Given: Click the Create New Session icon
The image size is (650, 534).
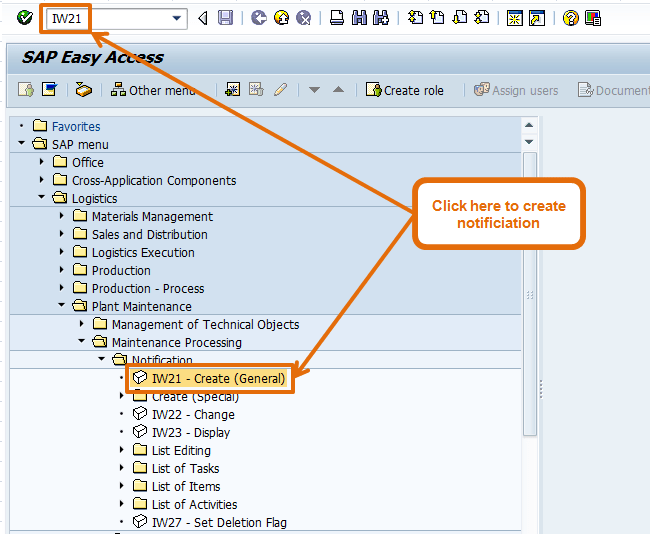Looking at the screenshot, I should [x=514, y=18].
